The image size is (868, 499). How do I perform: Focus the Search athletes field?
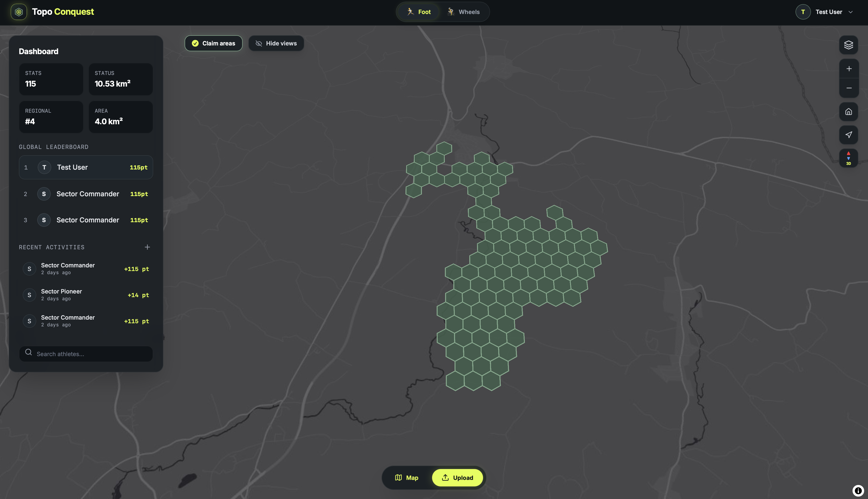coord(86,354)
